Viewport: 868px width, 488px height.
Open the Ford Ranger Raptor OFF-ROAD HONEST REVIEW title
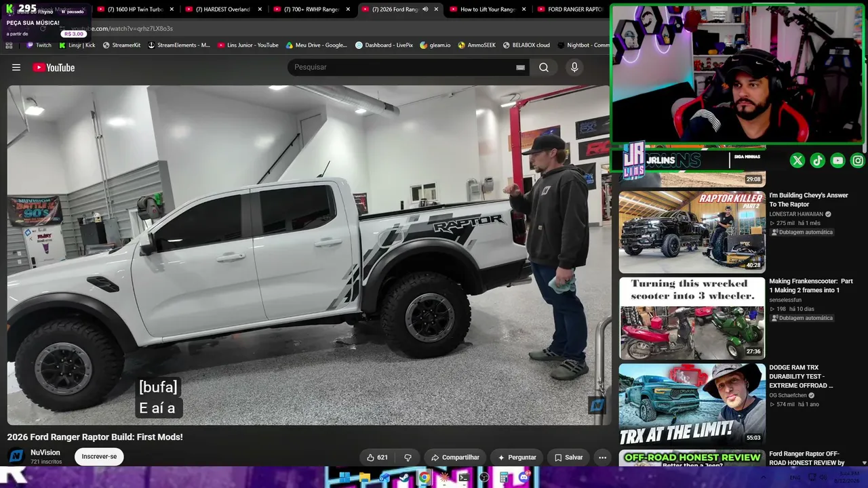coord(807,459)
